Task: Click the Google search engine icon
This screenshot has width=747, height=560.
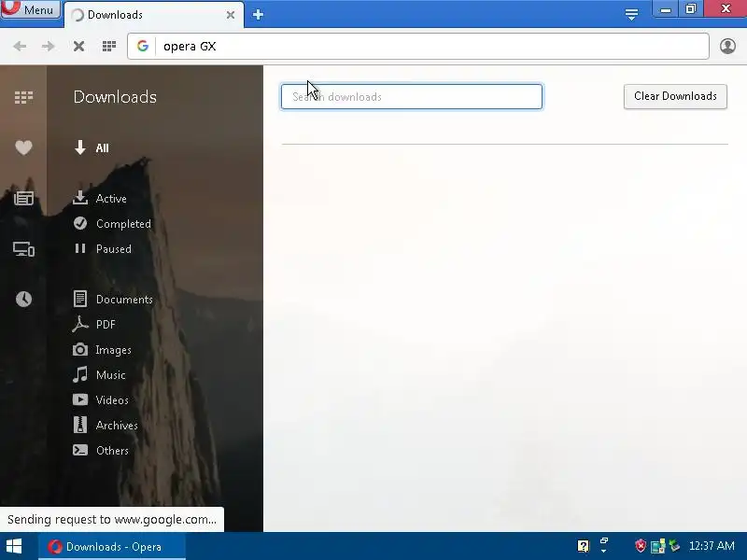Action: click(x=143, y=46)
